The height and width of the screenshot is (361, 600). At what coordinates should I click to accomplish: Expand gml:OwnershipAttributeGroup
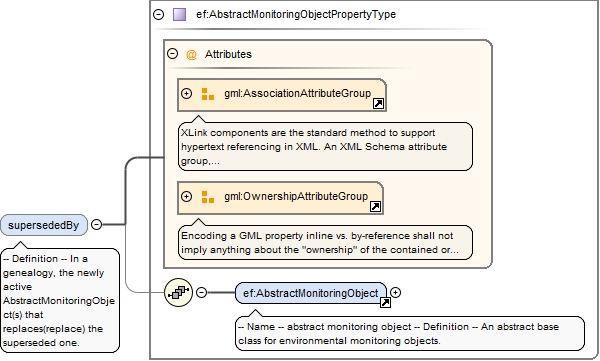pyautogui.click(x=186, y=196)
